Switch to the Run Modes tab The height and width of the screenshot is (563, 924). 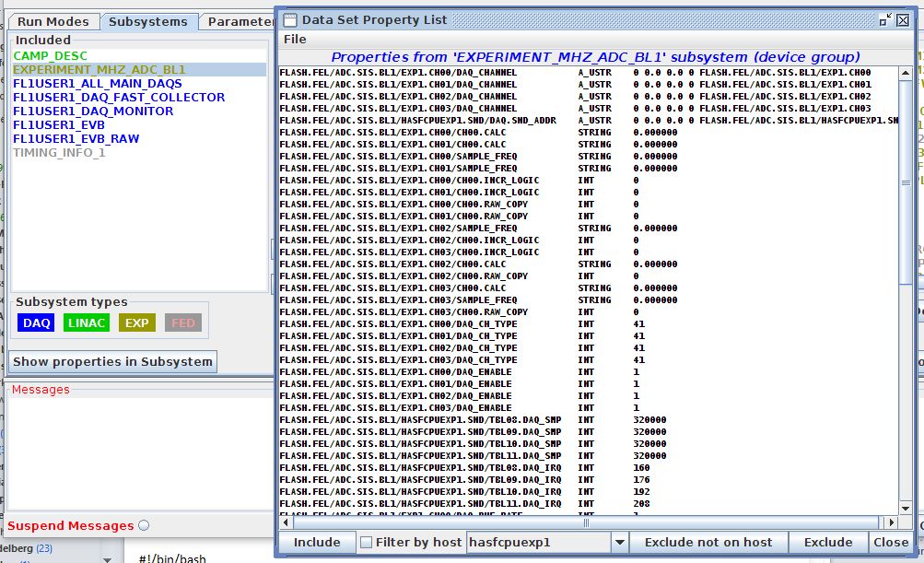click(x=53, y=21)
